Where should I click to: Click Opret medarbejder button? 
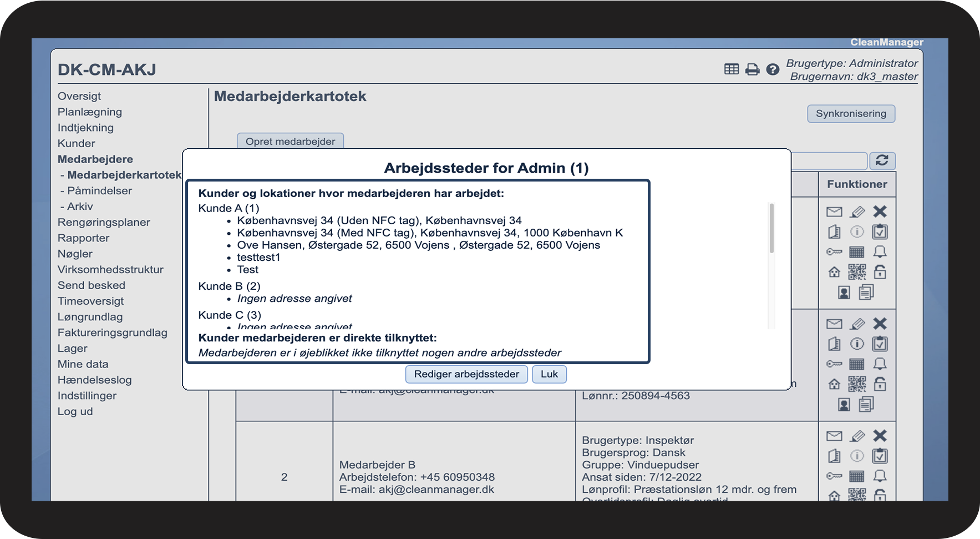click(x=290, y=141)
